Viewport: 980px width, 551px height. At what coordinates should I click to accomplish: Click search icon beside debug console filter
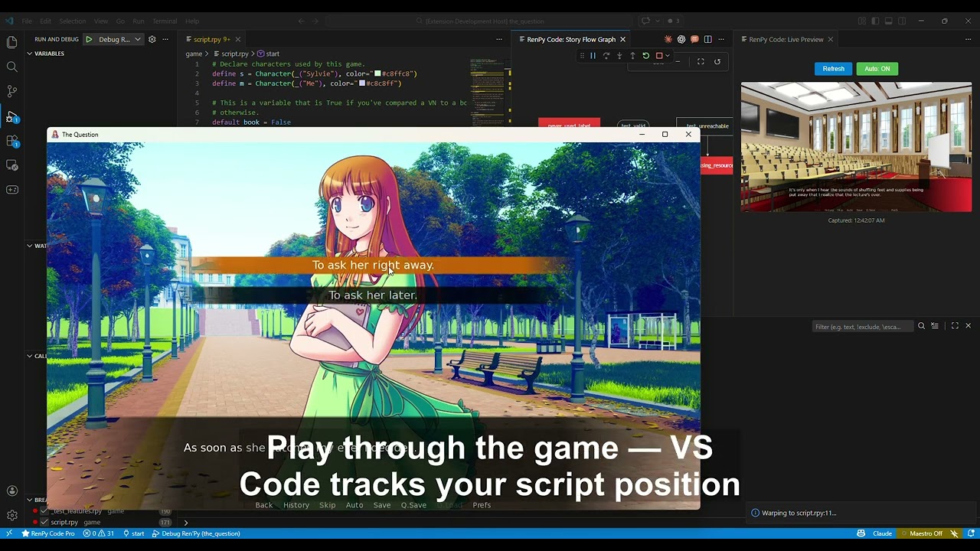click(921, 326)
